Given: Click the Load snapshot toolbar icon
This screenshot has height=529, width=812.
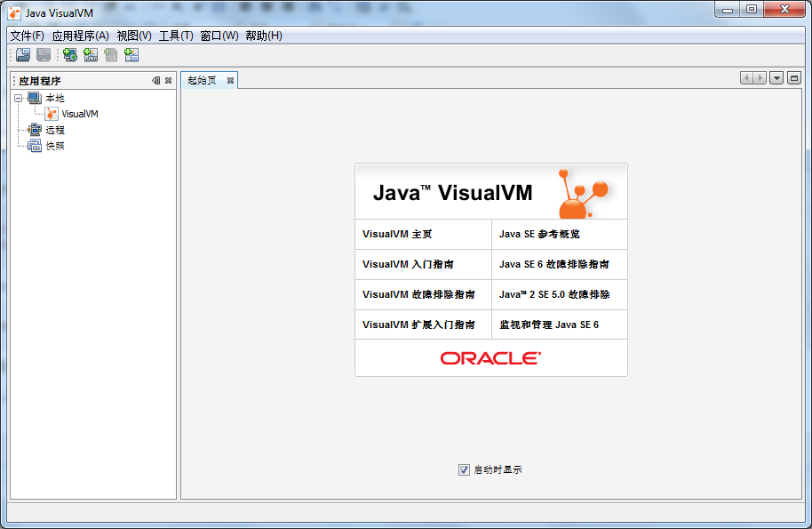Looking at the screenshot, I should (x=23, y=55).
